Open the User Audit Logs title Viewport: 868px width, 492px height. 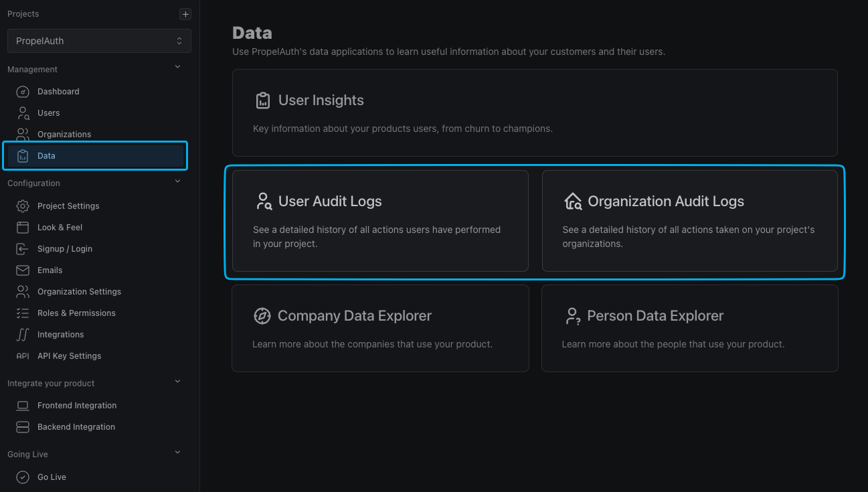pos(330,201)
